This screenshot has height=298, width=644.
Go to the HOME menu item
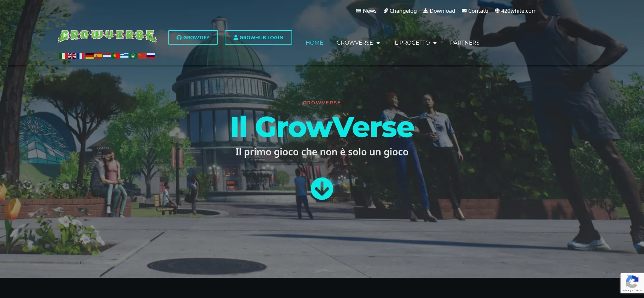click(x=314, y=43)
